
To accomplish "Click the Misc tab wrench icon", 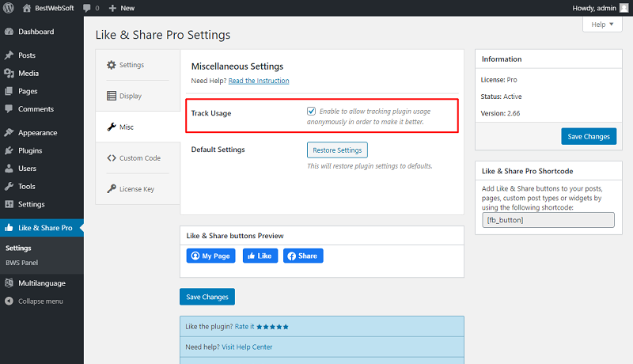I will 112,127.
